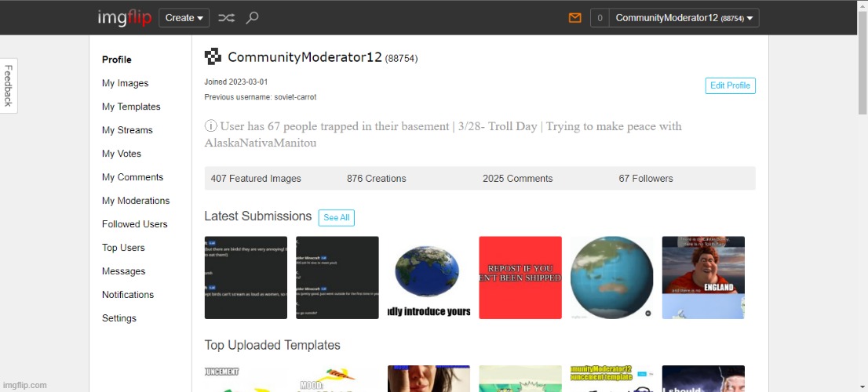868x392 pixels.
Task: Open Notifications from the sidebar
Action: (x=128, y=295)
